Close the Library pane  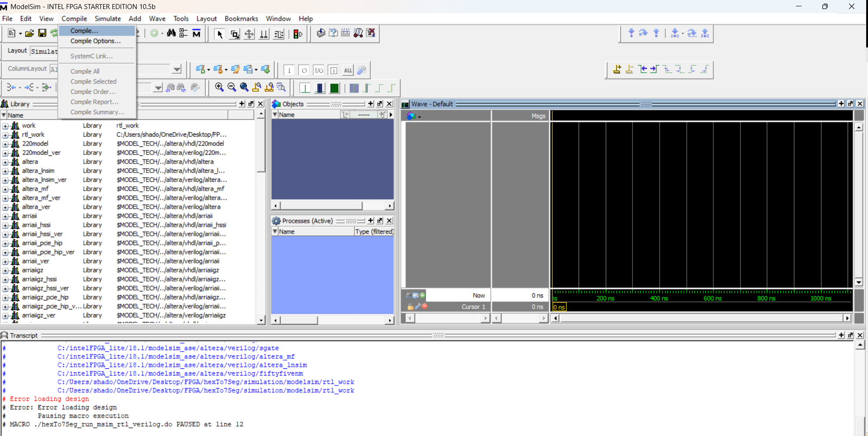(260, 104)
